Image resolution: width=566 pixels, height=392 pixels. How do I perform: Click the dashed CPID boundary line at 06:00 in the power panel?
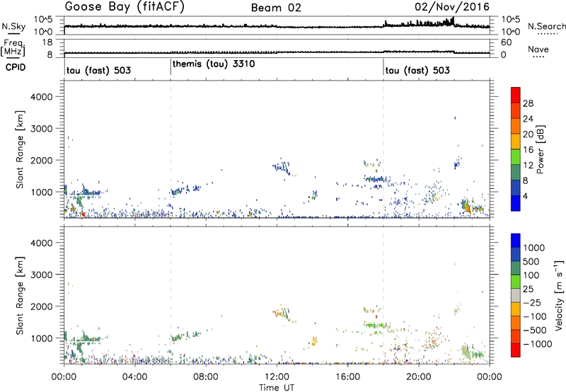[171, 149]
